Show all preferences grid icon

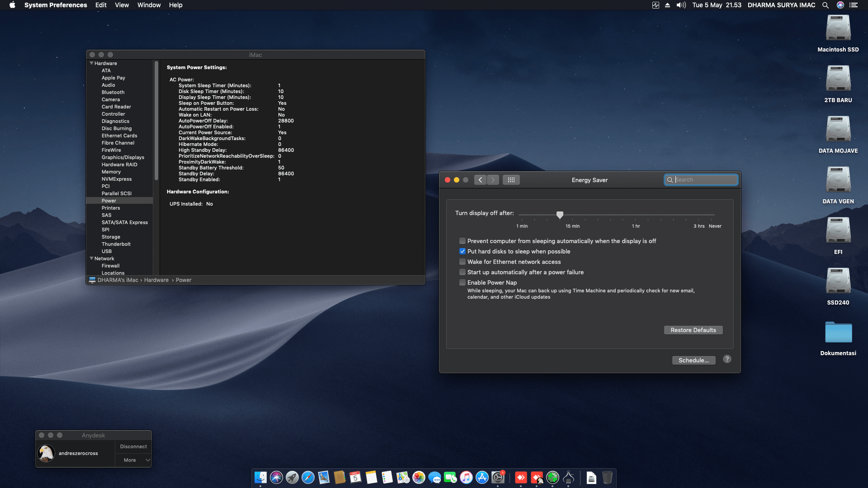tap(511, 180)
